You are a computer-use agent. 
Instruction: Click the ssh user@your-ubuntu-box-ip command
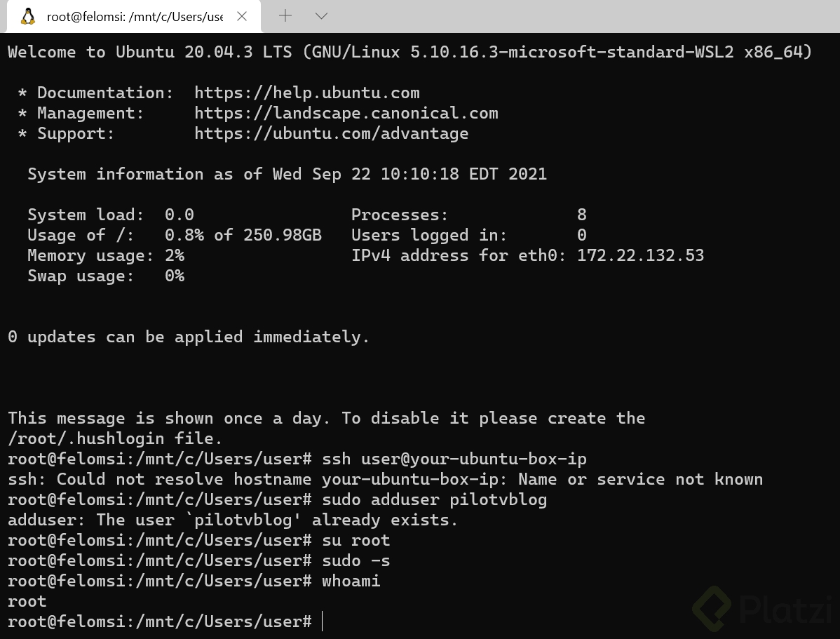pyautogui.click(x=454, y=459)
